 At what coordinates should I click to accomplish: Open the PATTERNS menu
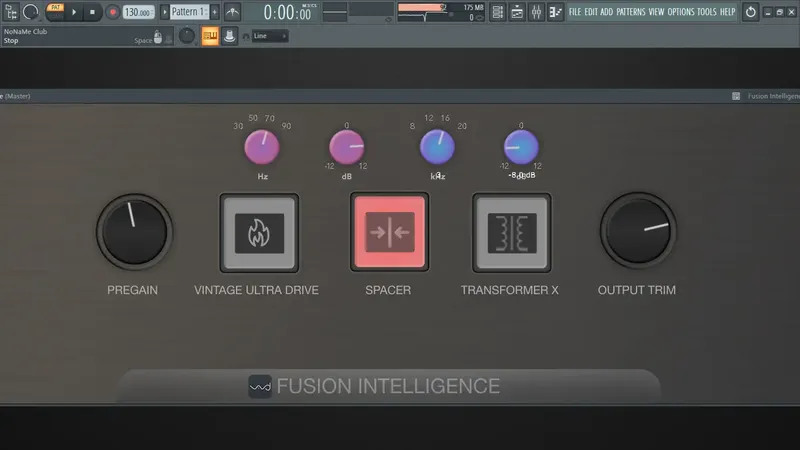tap(631, 12)
